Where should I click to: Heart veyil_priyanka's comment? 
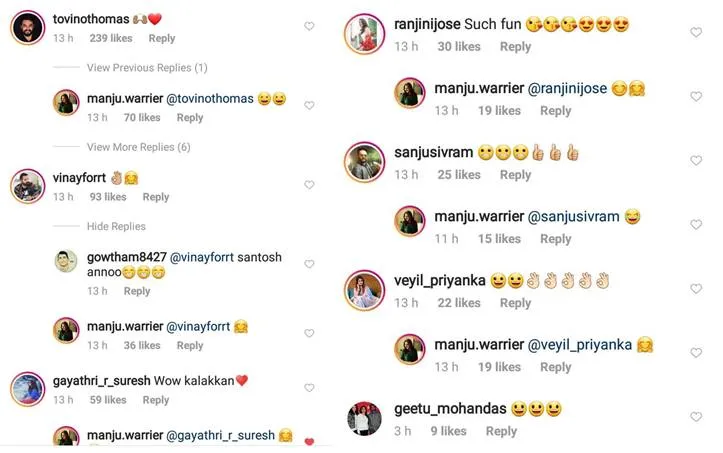pos(696,289)
